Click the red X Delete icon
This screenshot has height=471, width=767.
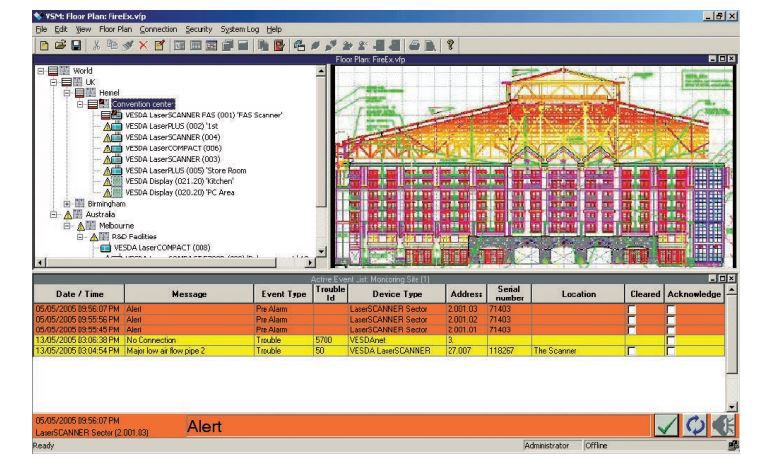coord(143,45)
